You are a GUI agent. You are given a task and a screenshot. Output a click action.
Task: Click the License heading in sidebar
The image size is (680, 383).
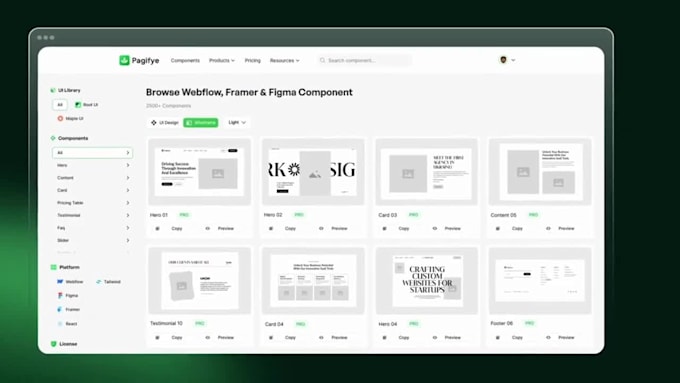click(68, 344)
